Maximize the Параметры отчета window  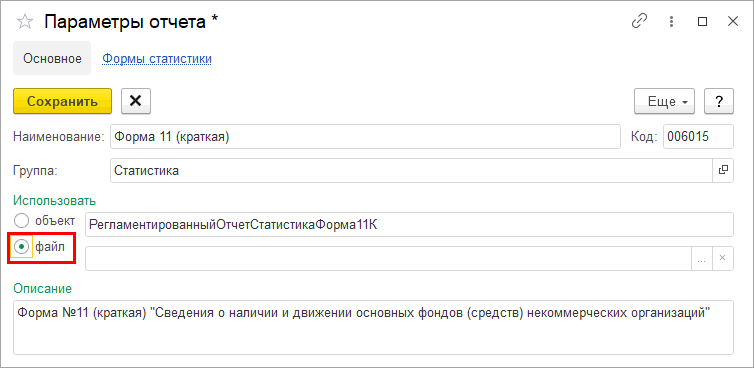(x=703, y=22)
